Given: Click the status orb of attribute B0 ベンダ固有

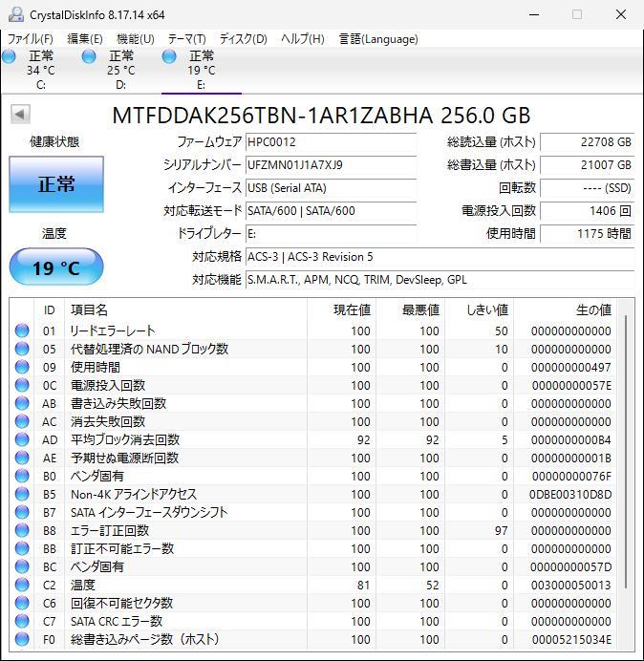Looking at the screenshot, I should [x=22, y=476].
